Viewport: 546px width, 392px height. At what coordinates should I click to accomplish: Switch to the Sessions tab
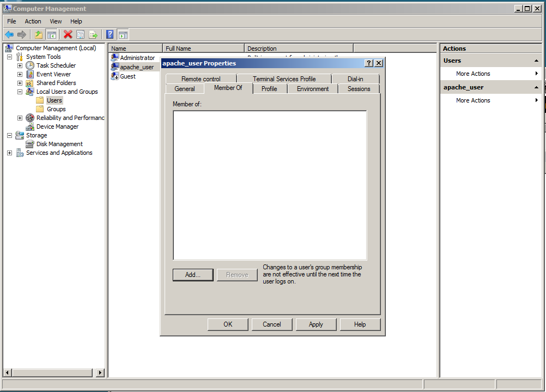pos(359,89)
